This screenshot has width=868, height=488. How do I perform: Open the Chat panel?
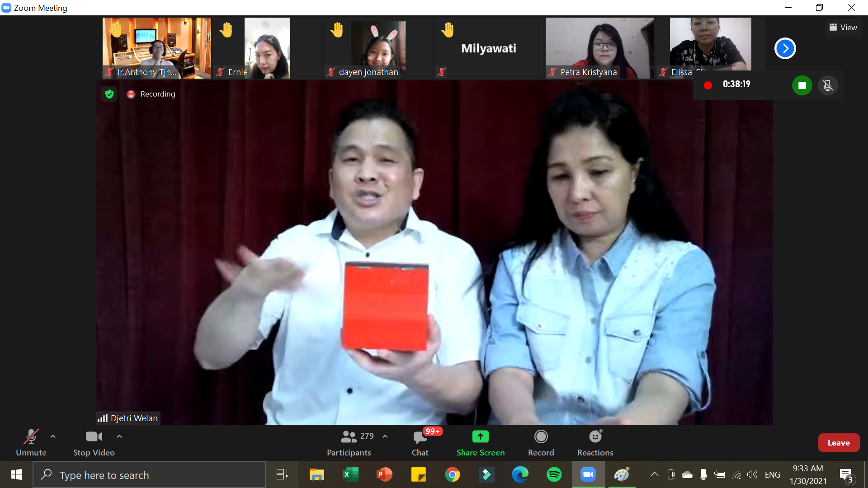point(420,443)
